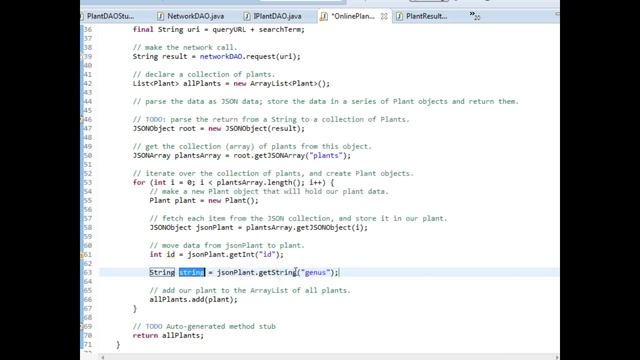Click the highlighted "string" variable name on line 63
Image resolution: width=640 pixels, height=360 pixels.
[192, 272]
